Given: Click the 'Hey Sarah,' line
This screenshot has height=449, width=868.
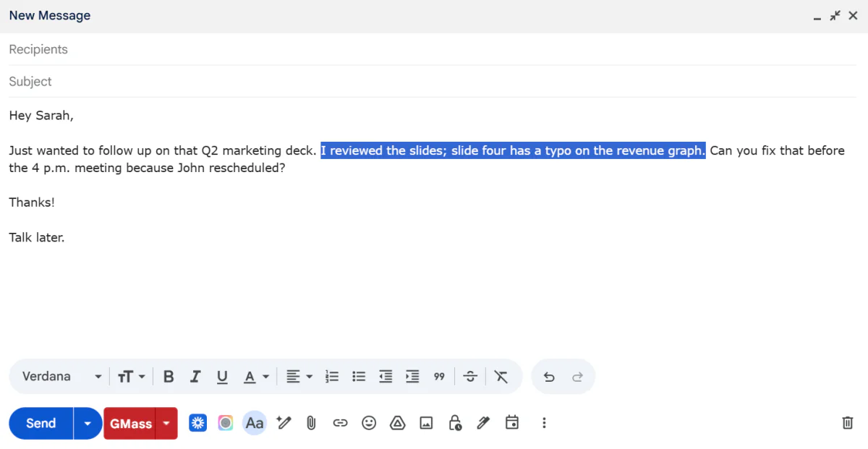Looking at the screenshot, I should (41, 115).
